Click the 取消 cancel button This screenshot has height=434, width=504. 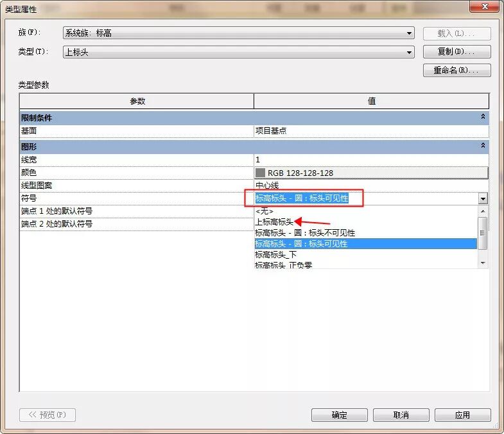pyautogui.click(x=401, y=415)
